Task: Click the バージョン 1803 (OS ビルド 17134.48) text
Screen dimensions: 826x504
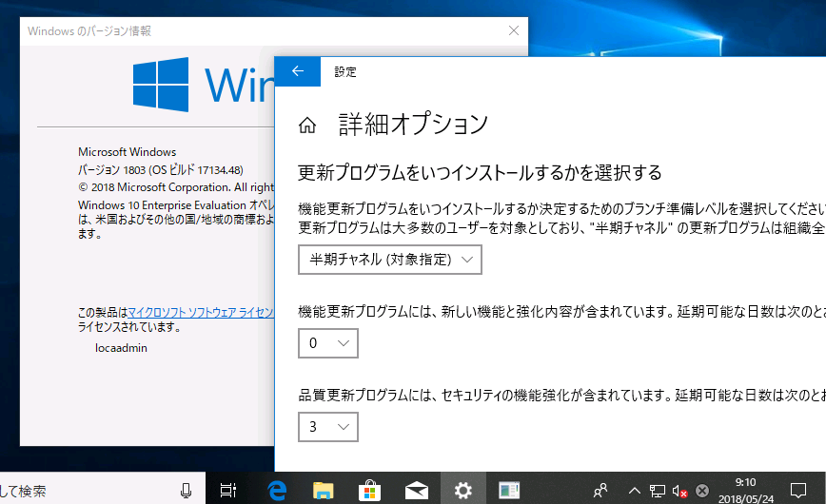Action: 161,169
